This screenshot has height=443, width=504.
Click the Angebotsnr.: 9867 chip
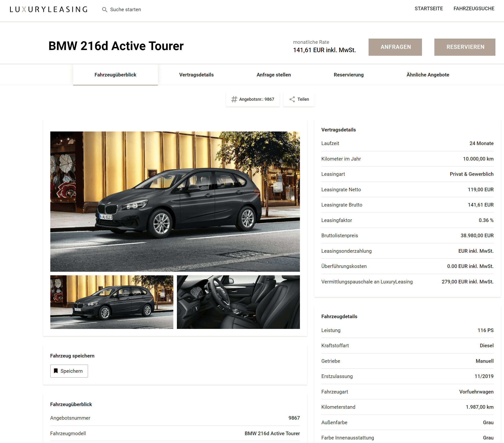click(x=252, y=99)
